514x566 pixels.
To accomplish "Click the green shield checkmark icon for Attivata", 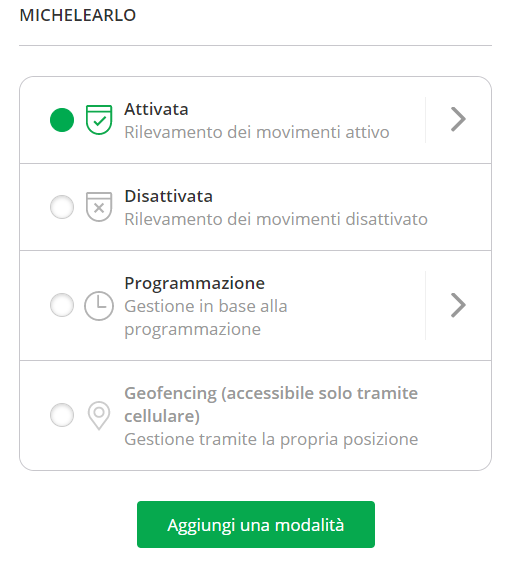I will pyautogui.click(x=99, y=120).
